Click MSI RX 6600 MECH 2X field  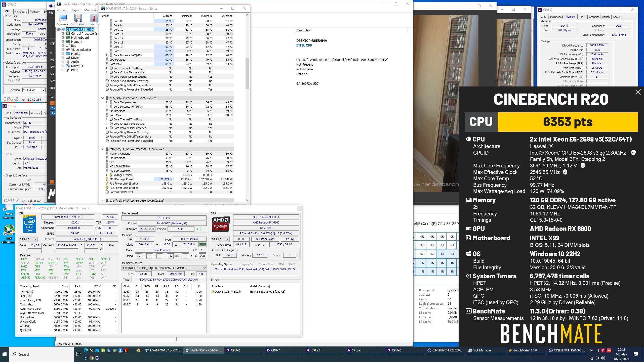266,217
